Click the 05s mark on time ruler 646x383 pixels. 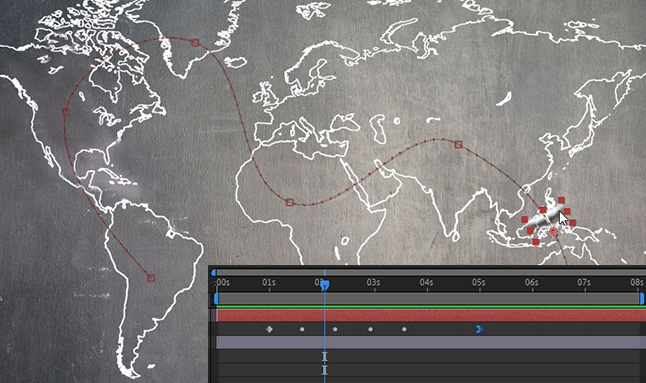[x=478, y=283]
